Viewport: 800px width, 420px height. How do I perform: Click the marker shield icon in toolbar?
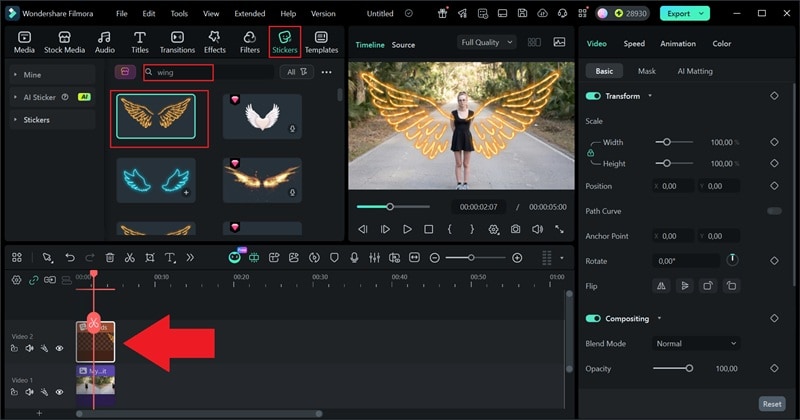point(334,258)
